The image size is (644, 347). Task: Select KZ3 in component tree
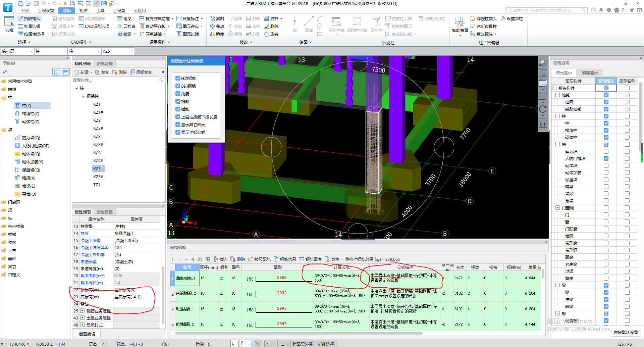(97, 137)
